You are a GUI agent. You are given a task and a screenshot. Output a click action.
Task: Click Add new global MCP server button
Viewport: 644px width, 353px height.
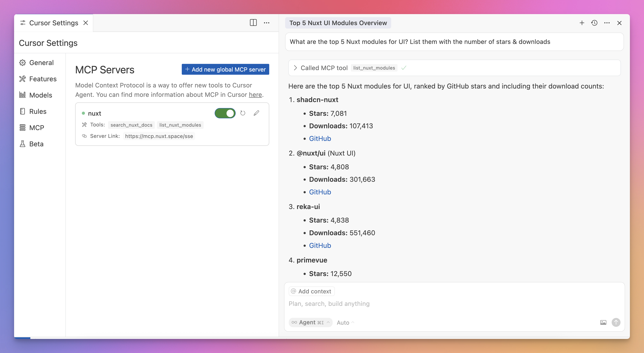click(x=225, y=69)
